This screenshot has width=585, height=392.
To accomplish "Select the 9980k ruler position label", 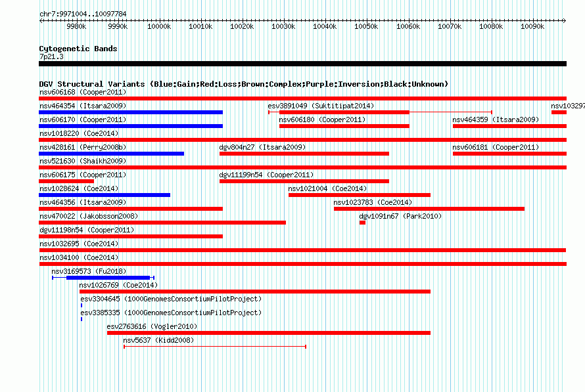I will 76,26.
